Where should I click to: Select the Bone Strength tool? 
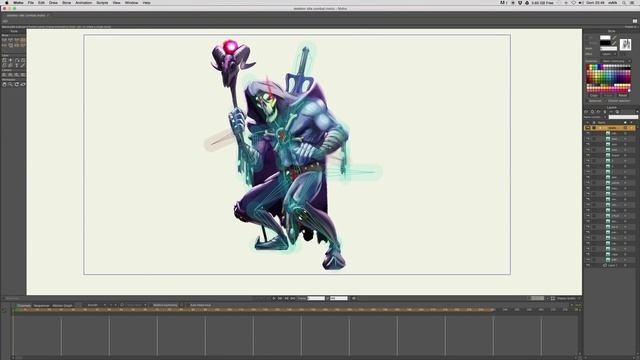[x=4, y=45]
